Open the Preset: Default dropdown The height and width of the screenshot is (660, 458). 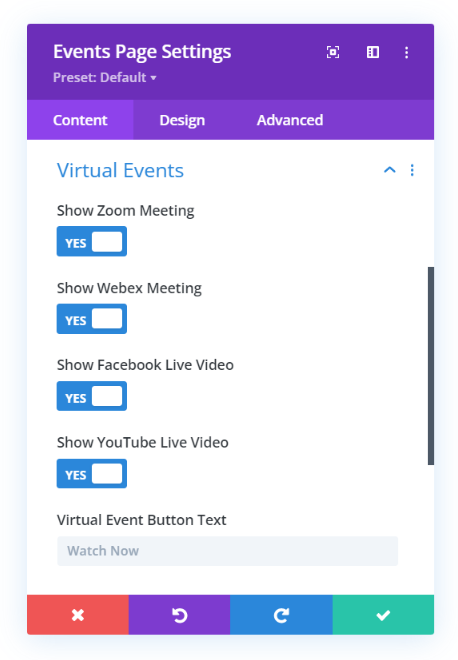pos(105,77)
